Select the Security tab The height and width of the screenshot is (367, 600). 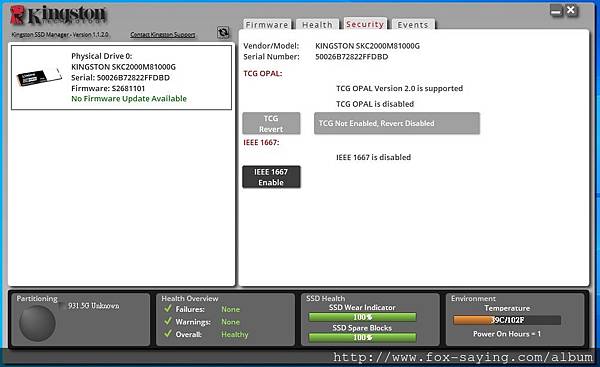pyautogui.click(x=365, y=24)
